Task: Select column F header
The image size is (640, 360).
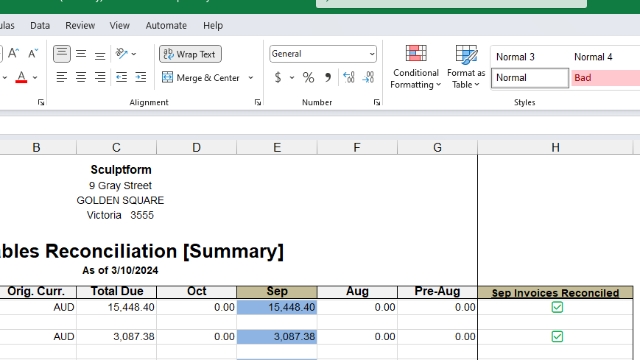Action: [357, 147]
